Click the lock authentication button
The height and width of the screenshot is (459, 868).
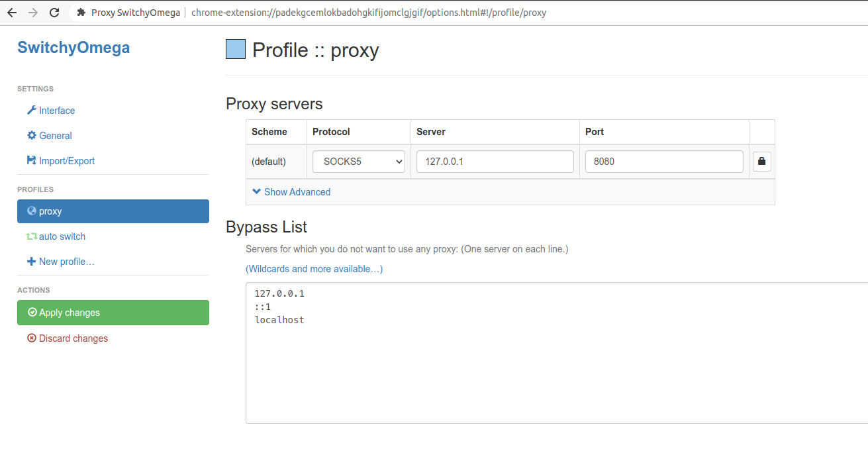pyautogui.click(x=761, y=161)
